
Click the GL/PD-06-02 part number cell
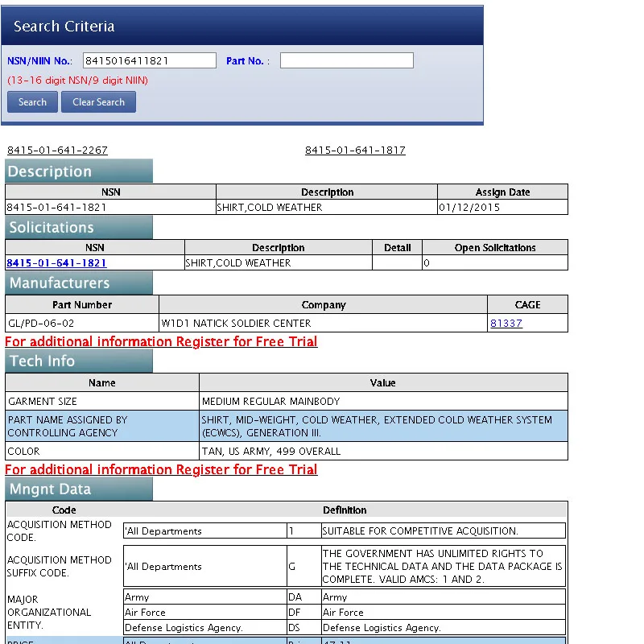(41, 324)
